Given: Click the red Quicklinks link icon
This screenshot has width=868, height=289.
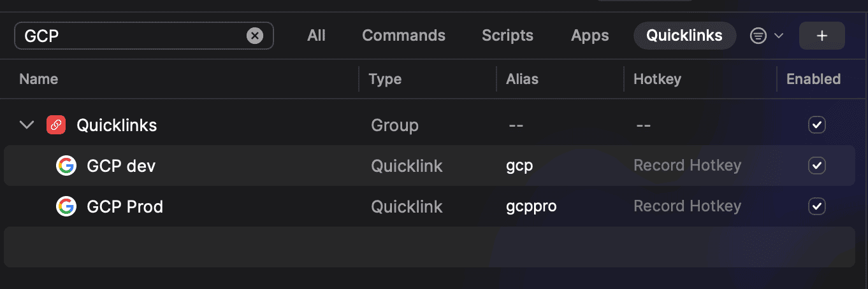Looking at the screenshot, I should tap(56, 125).
